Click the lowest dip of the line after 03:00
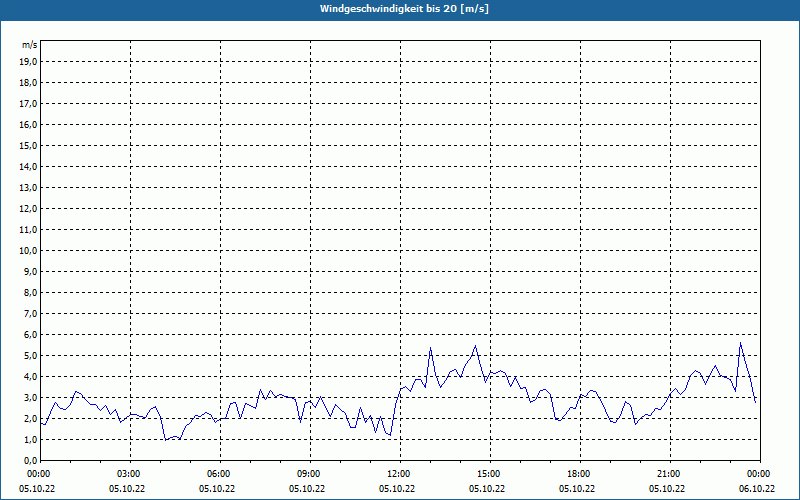 point(166,439)
